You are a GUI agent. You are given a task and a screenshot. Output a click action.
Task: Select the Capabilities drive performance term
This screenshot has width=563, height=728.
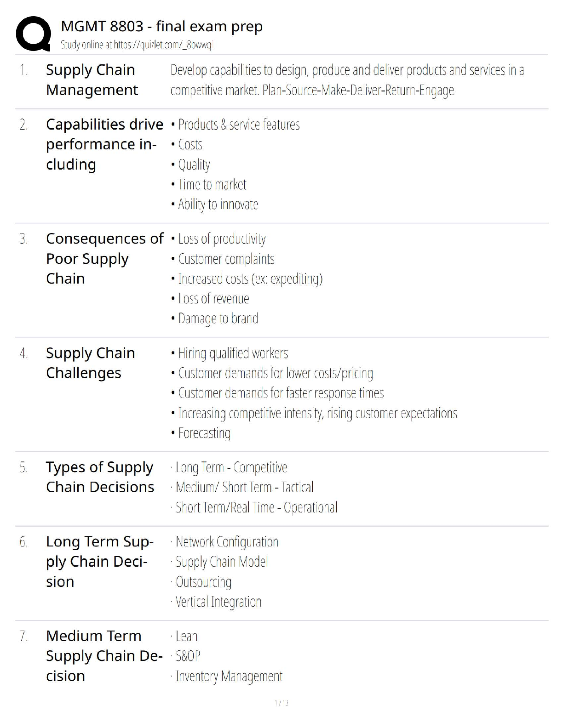tap(104, 144)
